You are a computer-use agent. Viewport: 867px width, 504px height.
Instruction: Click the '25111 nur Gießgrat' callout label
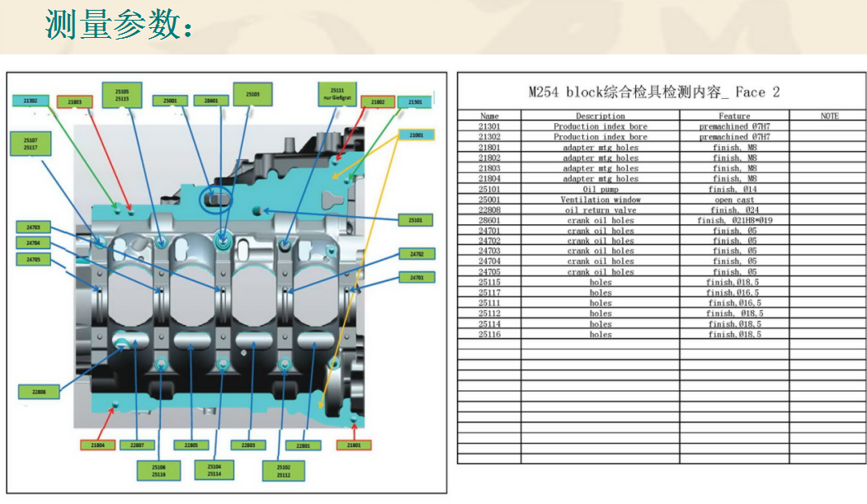pyautogui.click(x=337, y=94)
